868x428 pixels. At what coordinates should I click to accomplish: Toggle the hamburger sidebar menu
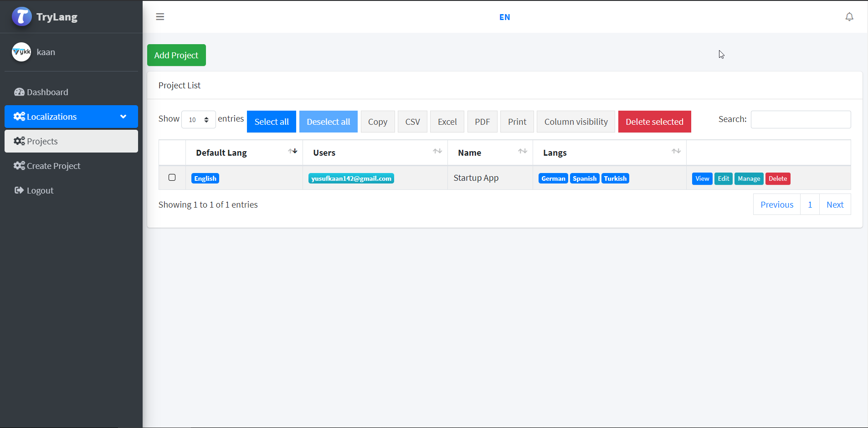(160, 17)
